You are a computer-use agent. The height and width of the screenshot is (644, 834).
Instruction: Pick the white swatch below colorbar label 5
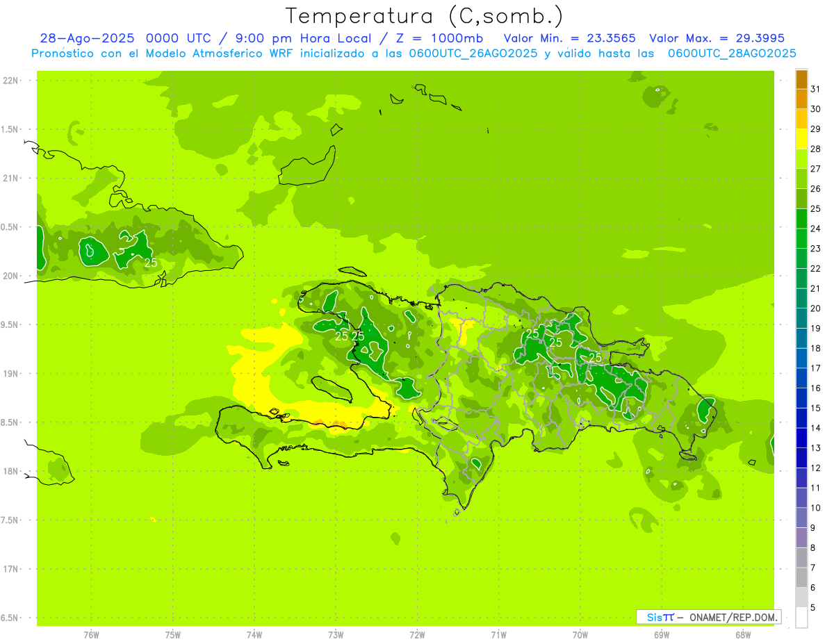801,618
